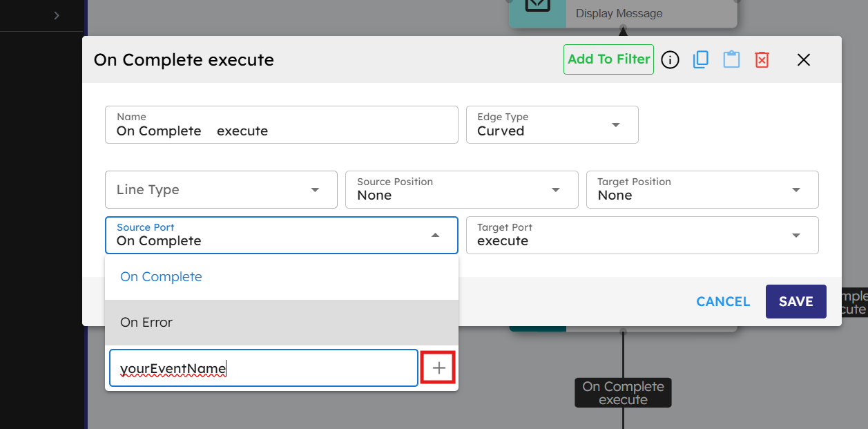Close the On Complete execute dialog
Screen dimensions: 868x429
point(803,60)
